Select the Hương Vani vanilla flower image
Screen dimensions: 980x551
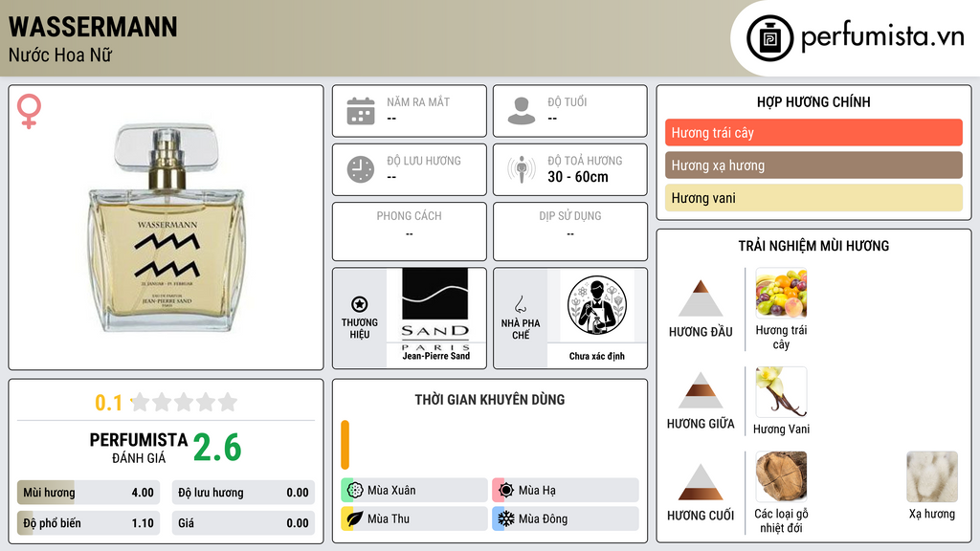click(781, 391)
